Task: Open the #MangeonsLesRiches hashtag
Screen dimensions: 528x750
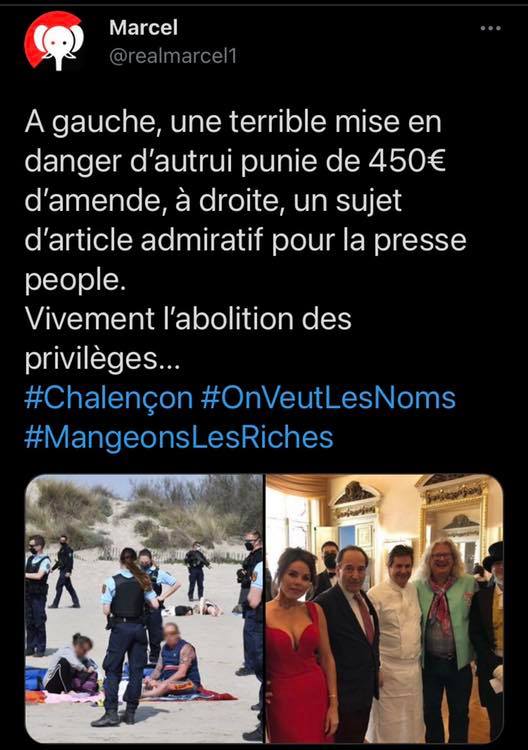Action: pyautogui.click(x=179, y=437)
